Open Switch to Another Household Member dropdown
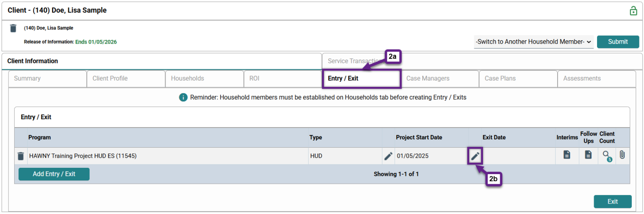The image size is (644, 214). click(x=533, y=42)
